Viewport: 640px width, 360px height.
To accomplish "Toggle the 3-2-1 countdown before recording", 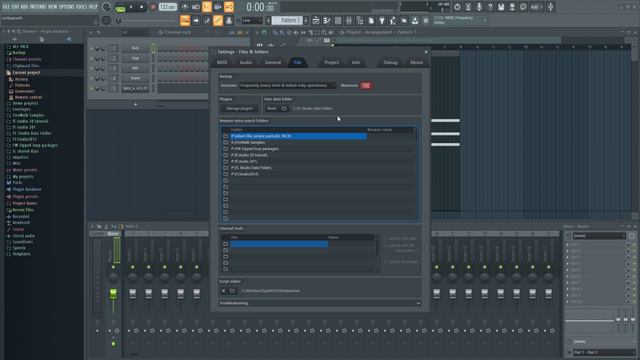I will [x=207, y=7].
